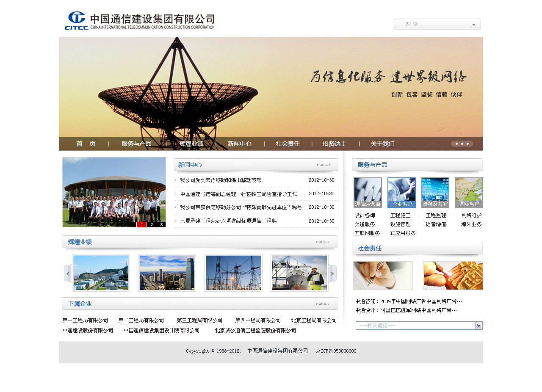Screen dimensions: 542x392
Task: Click MORE in 下属企业 header
Action: click(323, 304)
